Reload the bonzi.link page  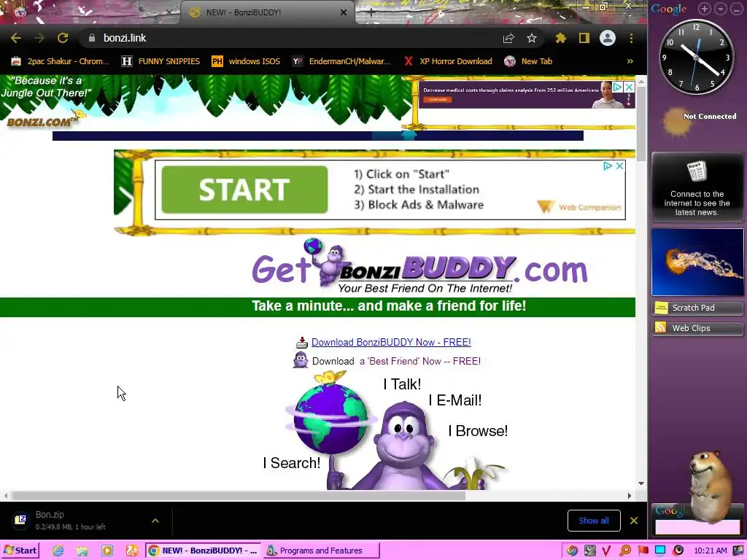(63, 38)
